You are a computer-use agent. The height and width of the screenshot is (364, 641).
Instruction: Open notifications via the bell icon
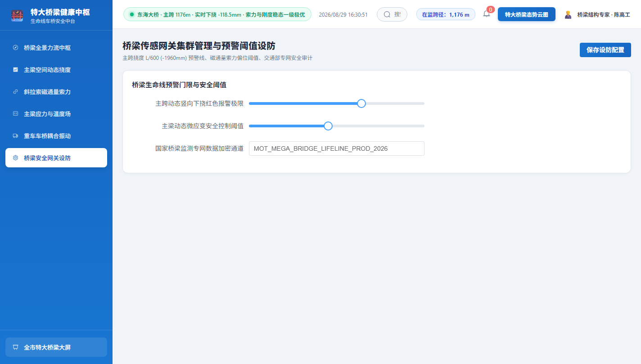tap(486, 14)
